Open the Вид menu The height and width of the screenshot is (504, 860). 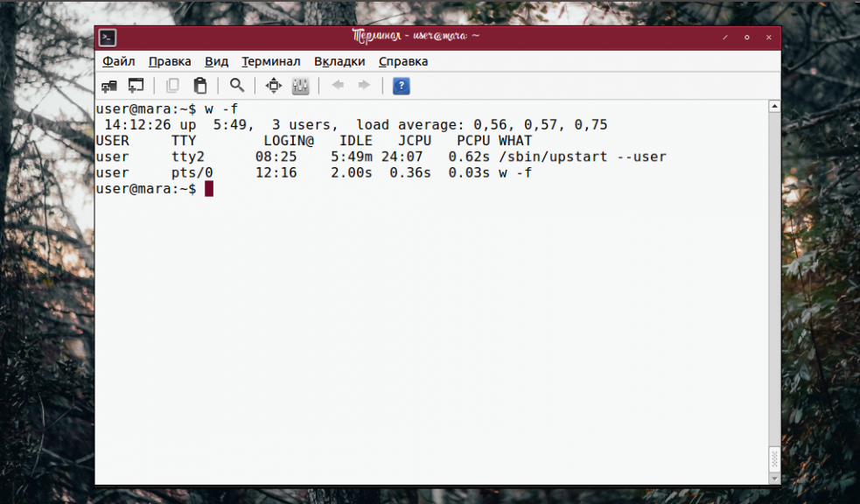click(x=216, y=61)
